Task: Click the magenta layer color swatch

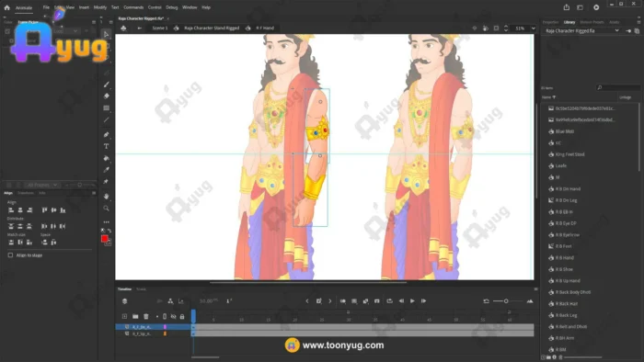Action: (165, 327)
